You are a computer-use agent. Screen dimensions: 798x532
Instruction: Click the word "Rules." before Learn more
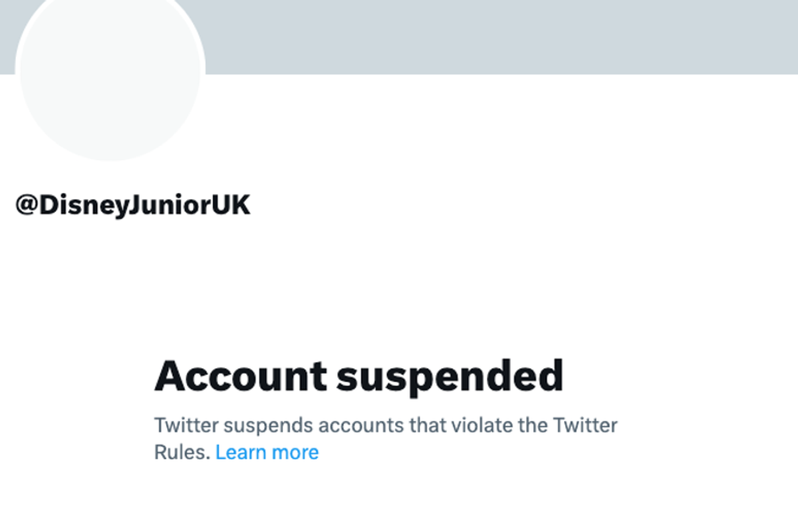[182, 452]
